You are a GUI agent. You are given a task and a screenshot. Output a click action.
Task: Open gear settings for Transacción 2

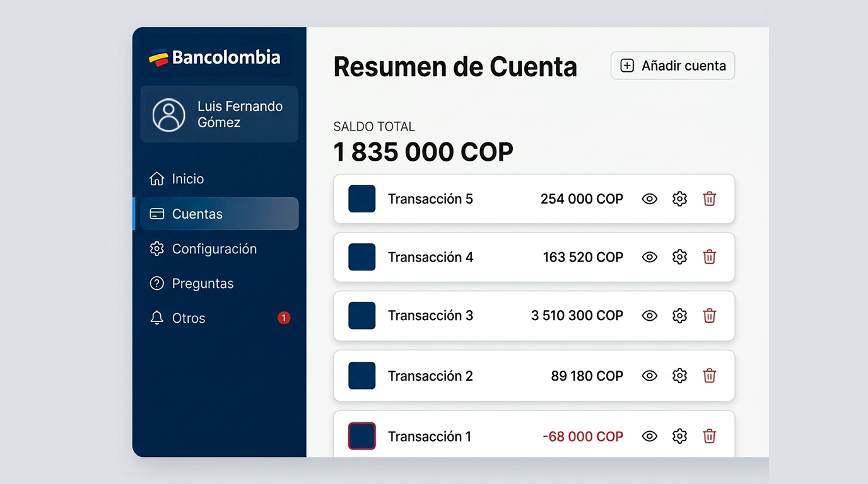coord(679,376)
